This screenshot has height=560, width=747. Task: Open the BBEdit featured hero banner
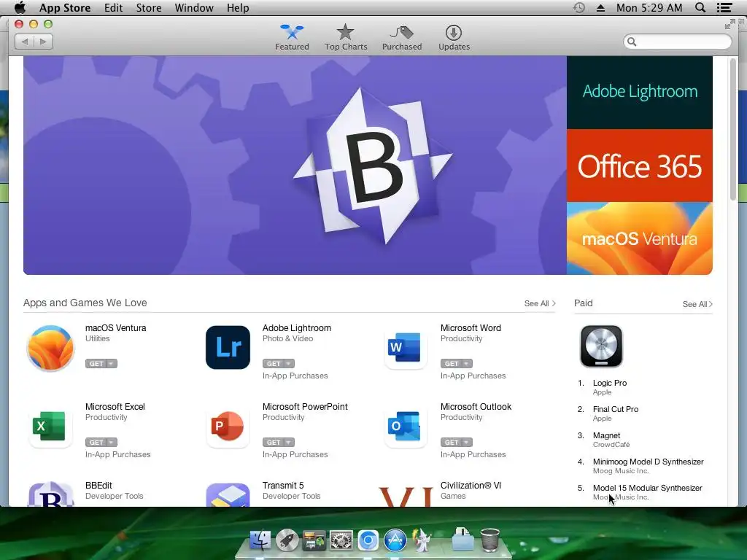pos(295,166)
